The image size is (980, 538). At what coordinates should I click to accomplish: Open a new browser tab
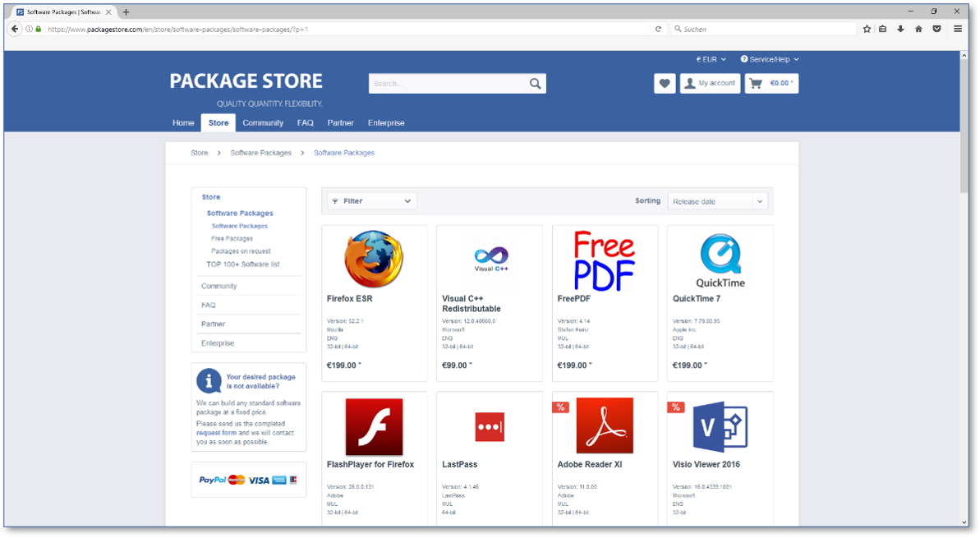coord(127,11)
